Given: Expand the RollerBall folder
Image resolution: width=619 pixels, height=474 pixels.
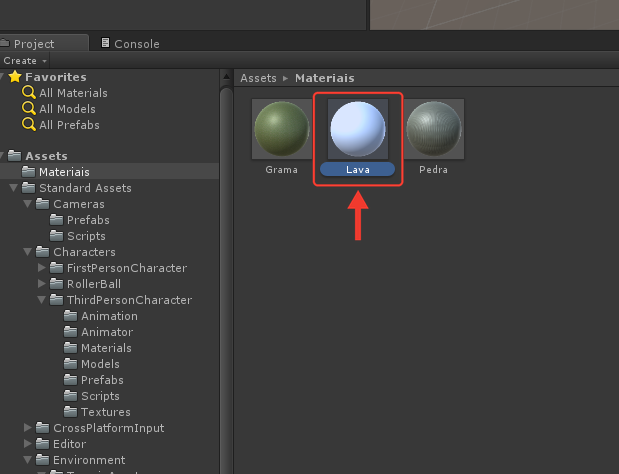Looking at the screenshot, I should click(41, 283).
